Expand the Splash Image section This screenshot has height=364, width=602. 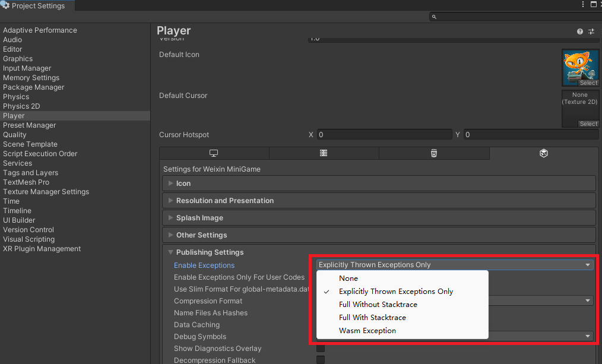coord(199,218)
